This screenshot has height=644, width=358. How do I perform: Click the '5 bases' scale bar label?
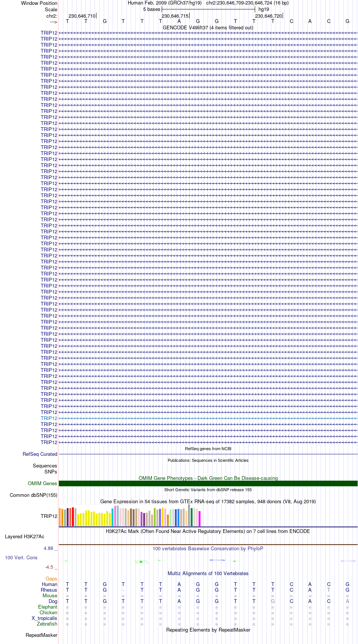(x=151, y=9)
